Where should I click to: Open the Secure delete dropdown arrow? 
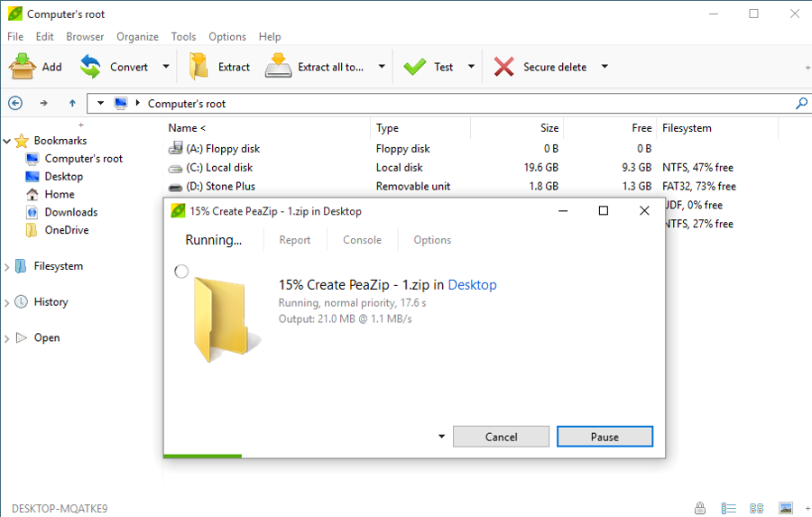coord(604,66)
